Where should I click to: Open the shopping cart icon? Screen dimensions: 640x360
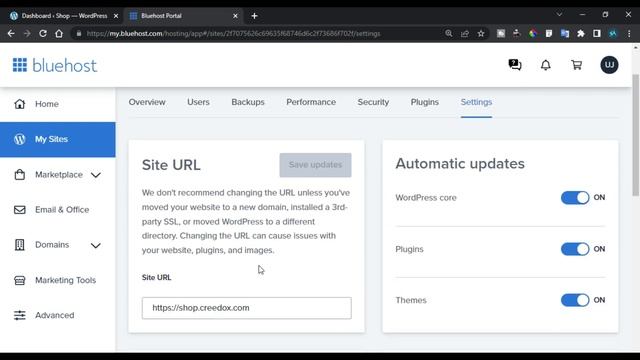pos(576,65)
